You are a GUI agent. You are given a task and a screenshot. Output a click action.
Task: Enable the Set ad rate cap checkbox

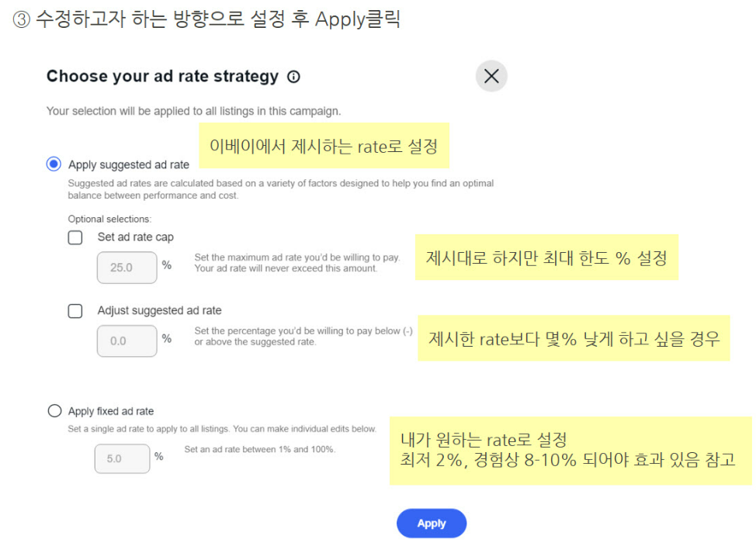coord(75,237)
